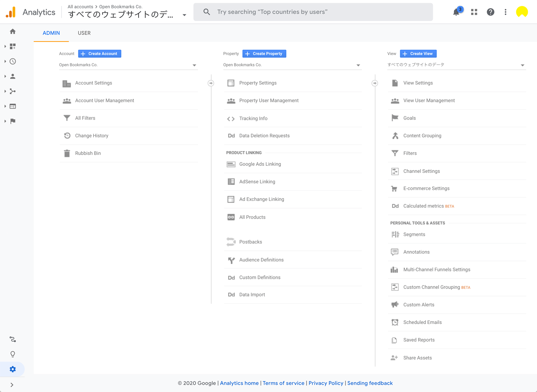Expand the Real-time sidebar section arrow
This screenshot has height=392, width=537.
(x=5, y=62)
